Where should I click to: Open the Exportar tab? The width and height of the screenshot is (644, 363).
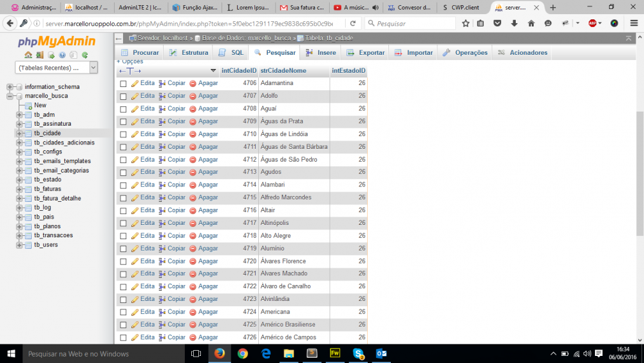366,53
